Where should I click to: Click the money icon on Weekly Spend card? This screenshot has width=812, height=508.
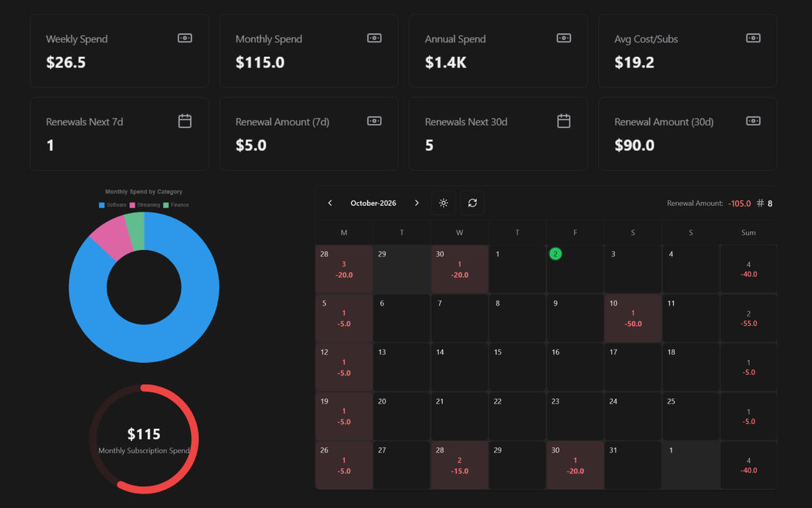(185, 39)
